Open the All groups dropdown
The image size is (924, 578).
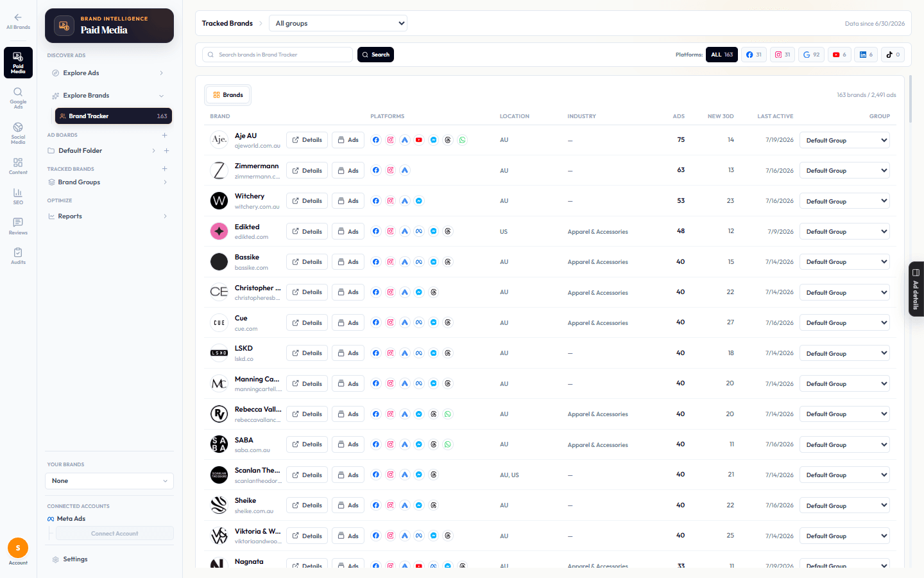(338, 23)
